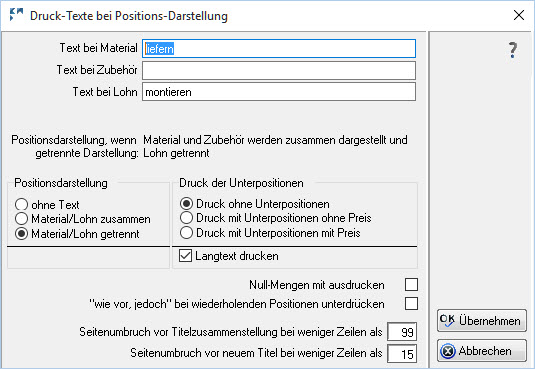The width and height of the screenshot is (535, 369).
Task: Uncheck the 'Langtext drucken' checkbox
Action: [185, 256]
